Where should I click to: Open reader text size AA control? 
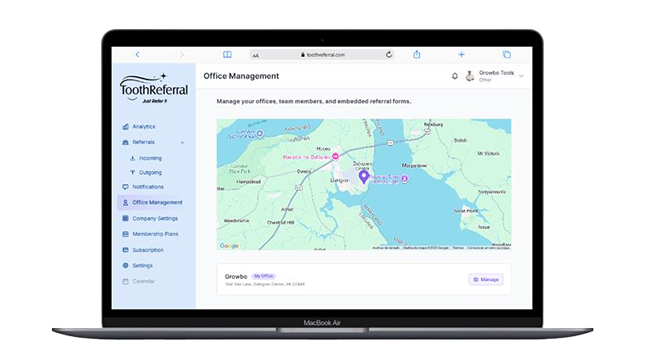256,55
